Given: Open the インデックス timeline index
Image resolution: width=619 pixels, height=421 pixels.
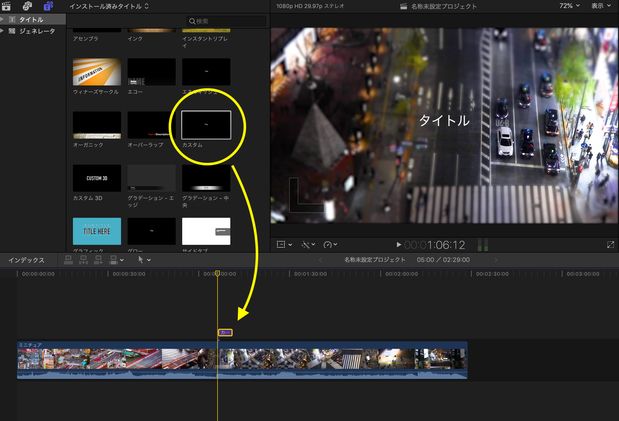Looking at the screenshot, I should [x=26, y=260].
